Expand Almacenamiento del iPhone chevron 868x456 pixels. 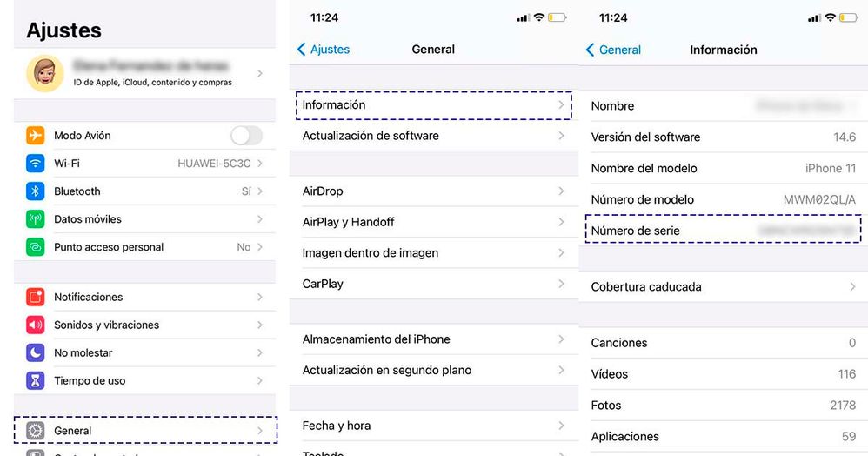pyautogui.click(x=561, y=339)
